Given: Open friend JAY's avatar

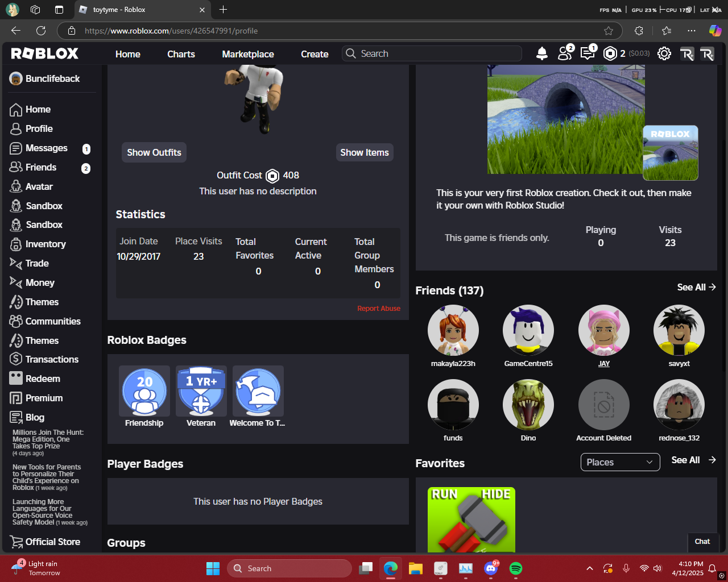Looking at the screenshot, I should (604, 331).
